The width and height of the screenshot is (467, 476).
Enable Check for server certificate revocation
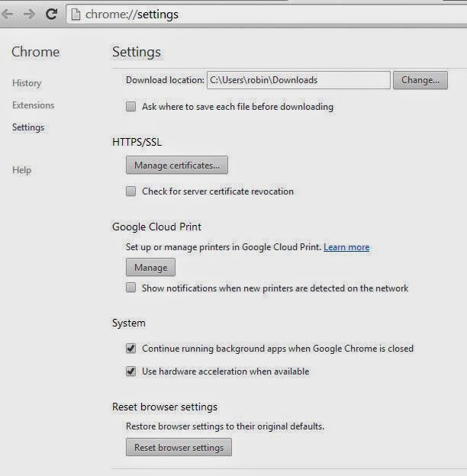pyautogui.click(x=131, y=191)
